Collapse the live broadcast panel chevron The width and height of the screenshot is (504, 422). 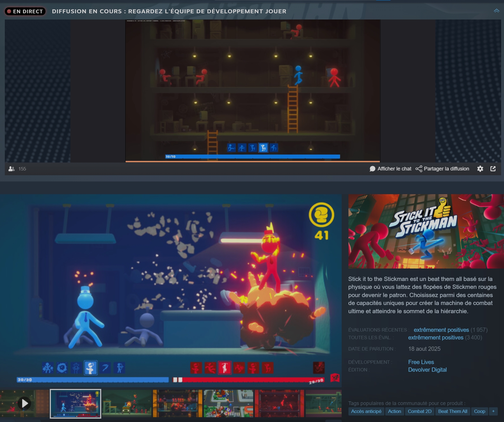[496, 11]
